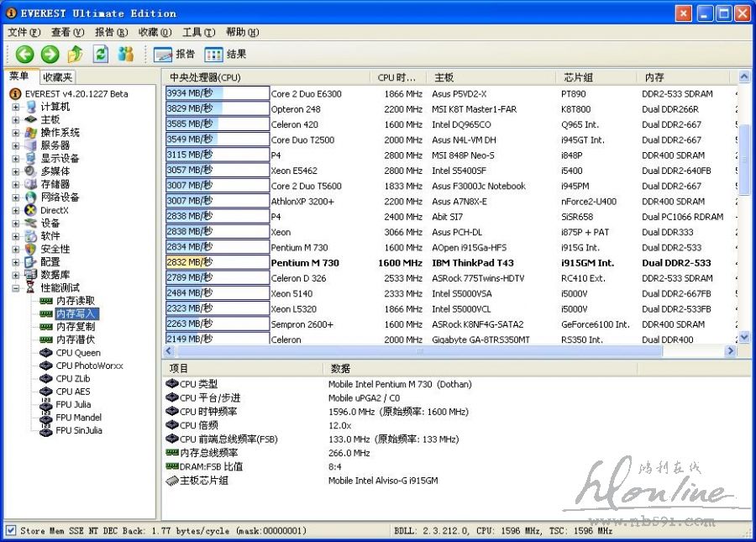Image resolution: width=756 pixels, height=542 pixels.
Task: Open CPU PhotoWorxx benchmark in tree
Action: [x=88, y=366]
